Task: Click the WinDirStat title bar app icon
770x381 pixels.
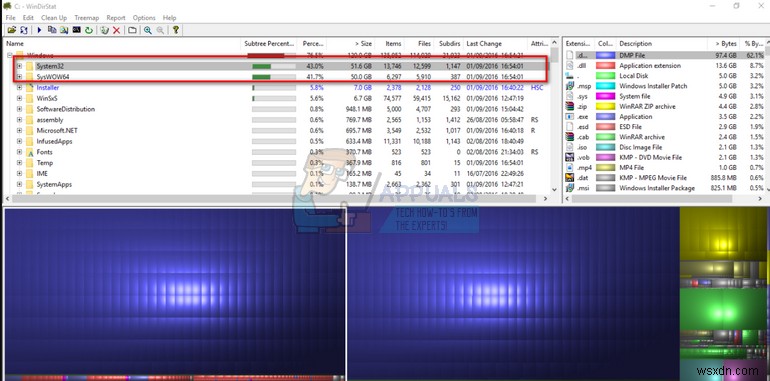Action: tap(7, 5)
